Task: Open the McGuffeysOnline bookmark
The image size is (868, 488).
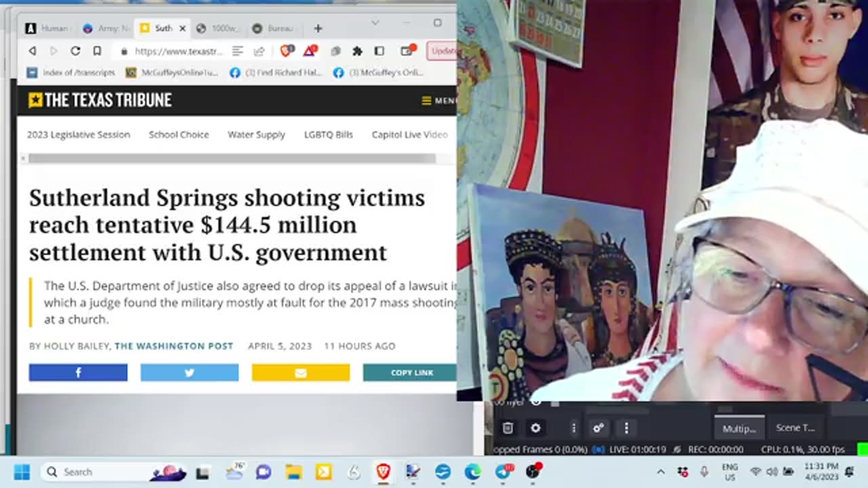Action: 172,73
